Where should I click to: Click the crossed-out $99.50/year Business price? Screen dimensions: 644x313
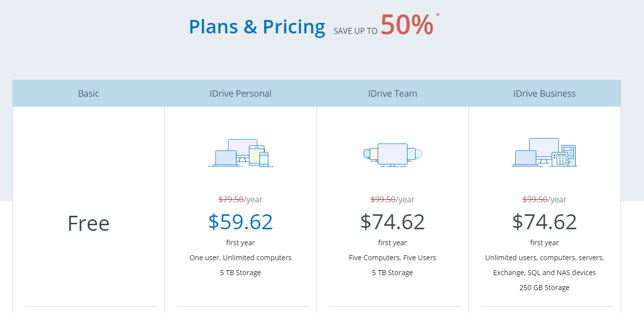[545, 199]
